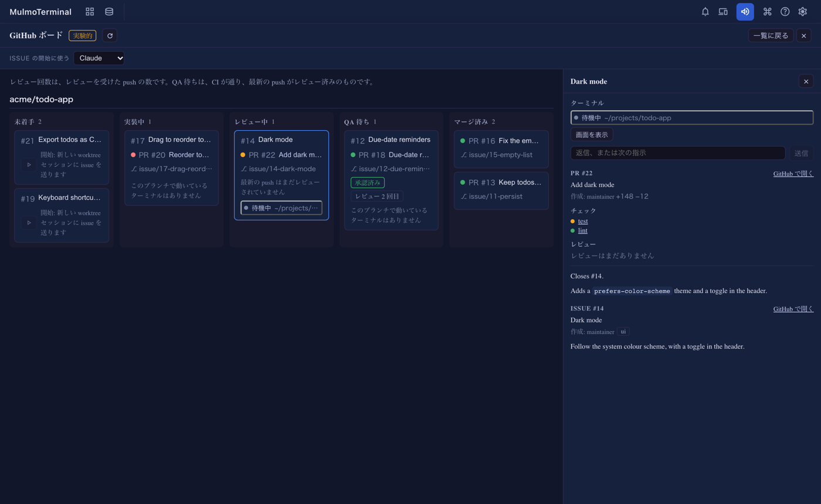This screenshot has height=504, width=821.
Task: Close the GitHub board with X
Action: [x=803, y=35]
